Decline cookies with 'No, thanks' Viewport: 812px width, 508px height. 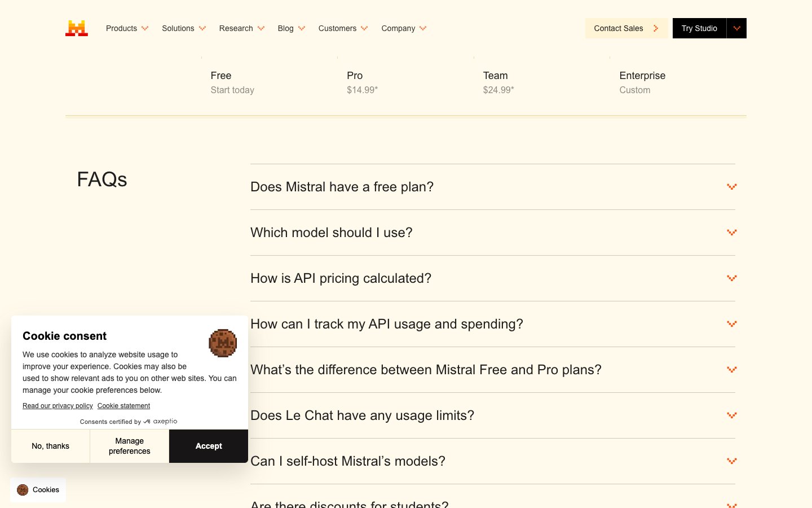pyautogui.click(x=50, y=446)
